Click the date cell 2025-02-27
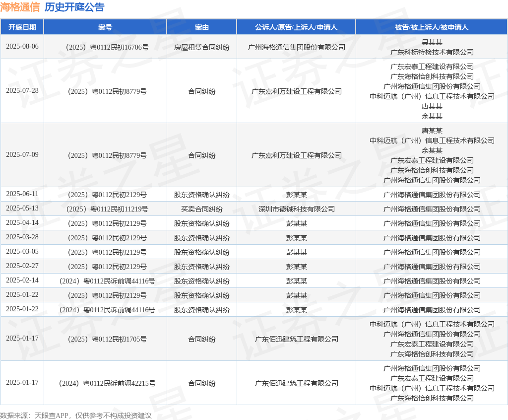Screen dimensions: 508x420 (x=22, y=266)
